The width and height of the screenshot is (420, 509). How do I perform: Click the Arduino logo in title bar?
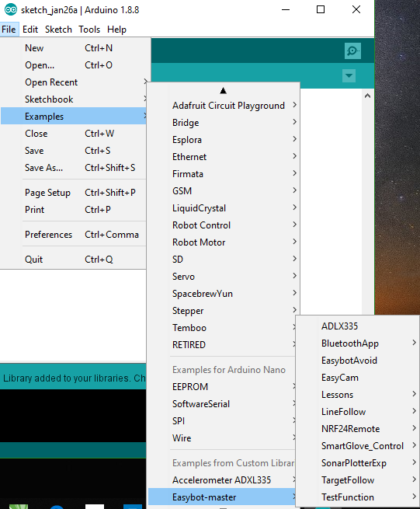tap(10, 10)
